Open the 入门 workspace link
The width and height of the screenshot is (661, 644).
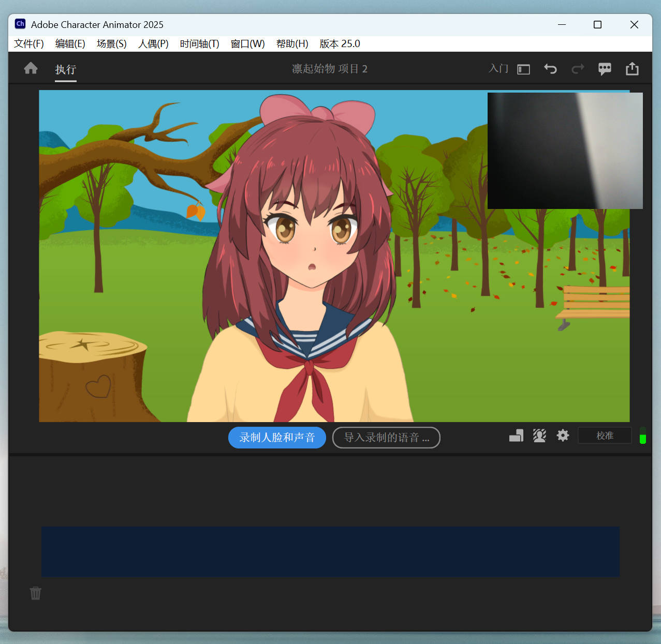(498, 69)
